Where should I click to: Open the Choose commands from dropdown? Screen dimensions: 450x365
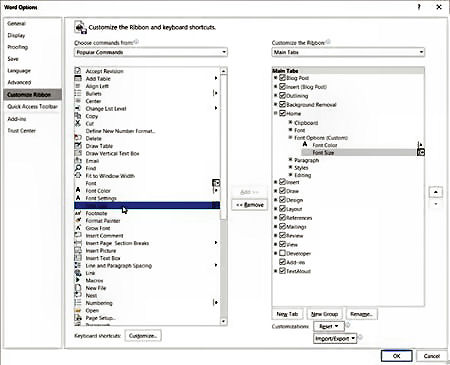[x=151, y=52]
